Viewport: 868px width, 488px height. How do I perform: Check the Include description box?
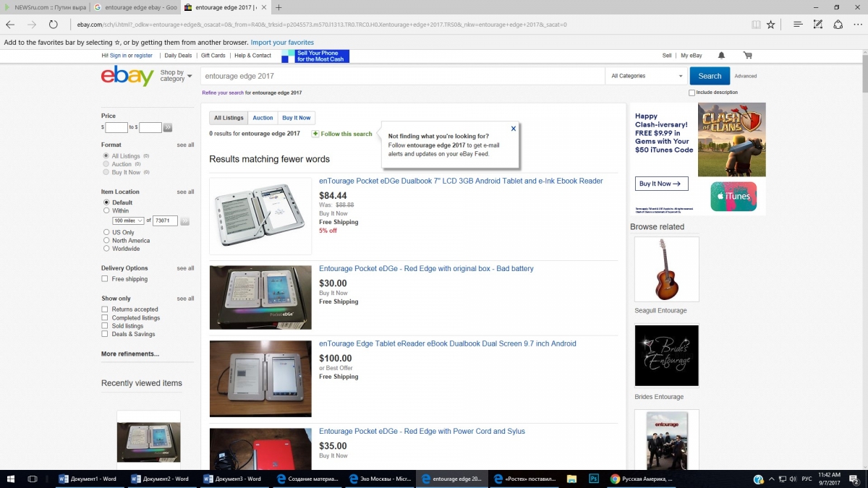[692, 93]
